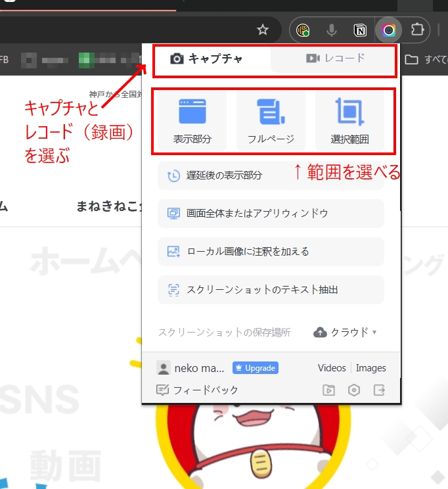448x489 pixels.
Task: Select 遅延後の表示部分 delayed capture
Action: 271,175
